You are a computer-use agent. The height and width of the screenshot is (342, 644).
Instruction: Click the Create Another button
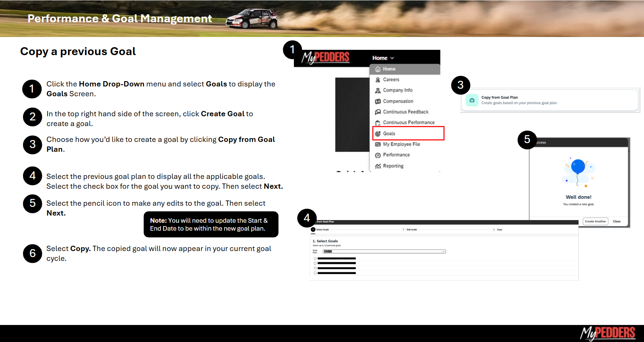(x=595, y=222)
